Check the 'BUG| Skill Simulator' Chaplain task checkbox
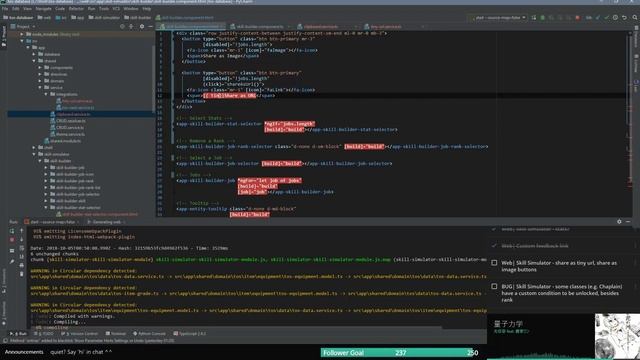640x360 pixels. pyautogui.click(x=494, y=287)
